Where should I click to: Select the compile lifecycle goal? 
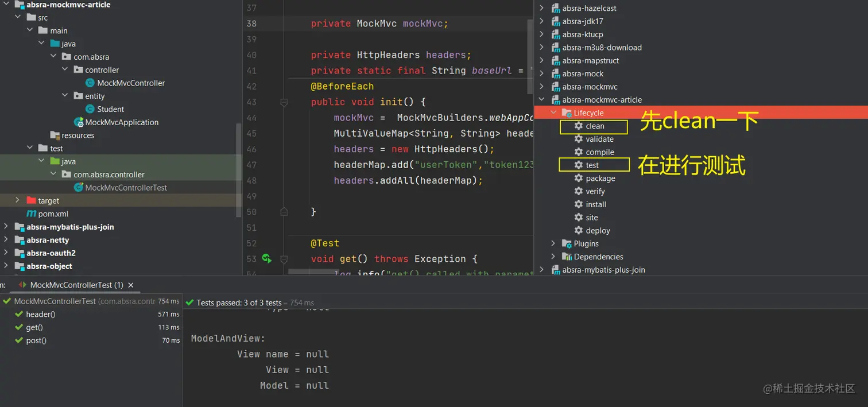pyautogui.click(x=600, y=152)
